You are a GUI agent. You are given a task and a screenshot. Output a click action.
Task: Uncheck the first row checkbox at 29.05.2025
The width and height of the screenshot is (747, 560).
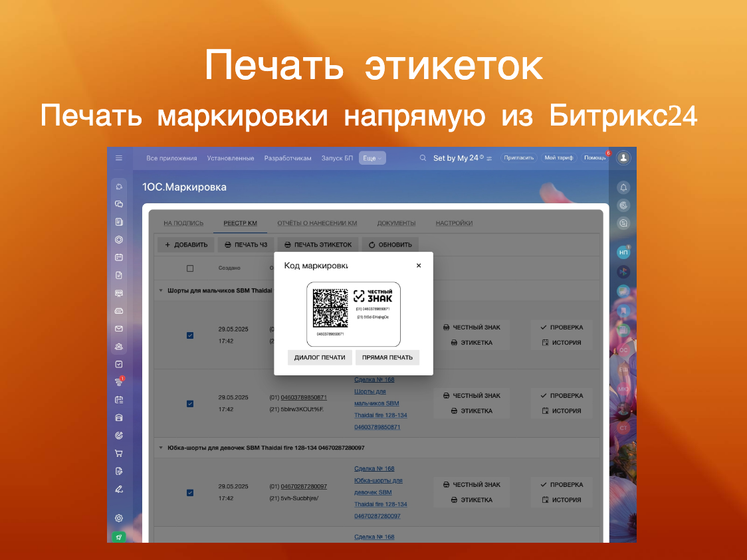pyautogui.click(x=190, y=335)
